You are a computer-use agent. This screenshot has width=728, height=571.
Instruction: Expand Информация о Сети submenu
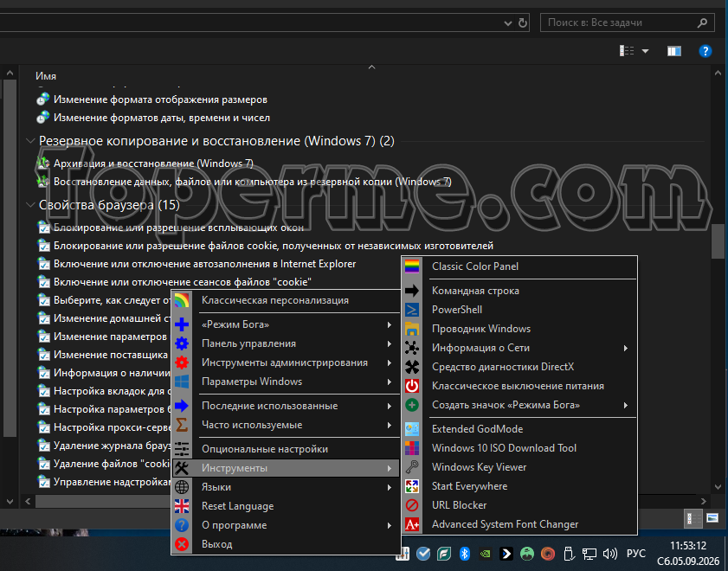click(625, 348)
